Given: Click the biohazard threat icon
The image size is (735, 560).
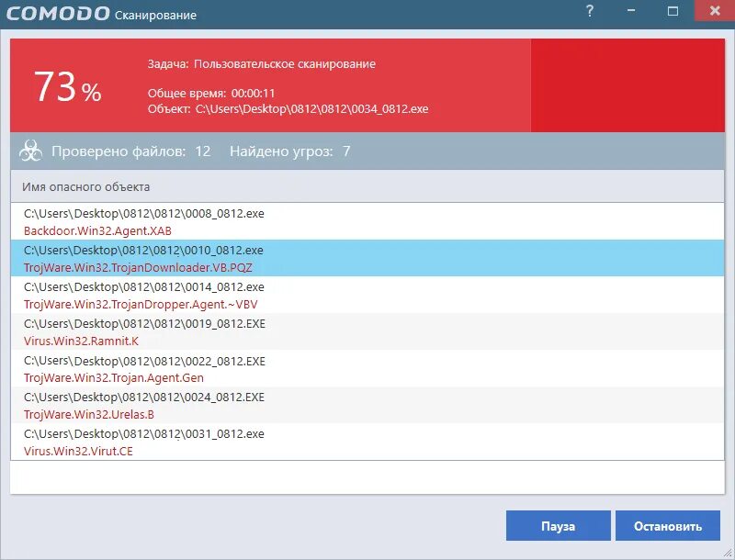Looking at the screenshot, I should [x=30, y=151].
